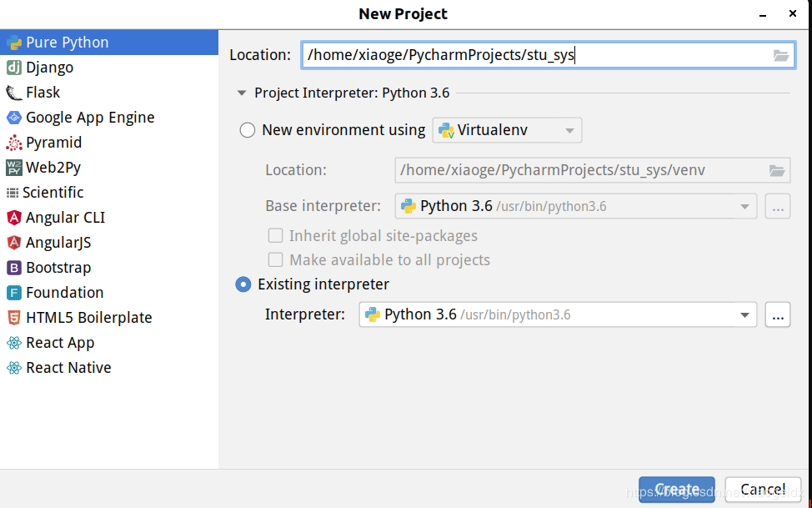Click ellipsis button beside Interpreter dropdown

(778, 314)
